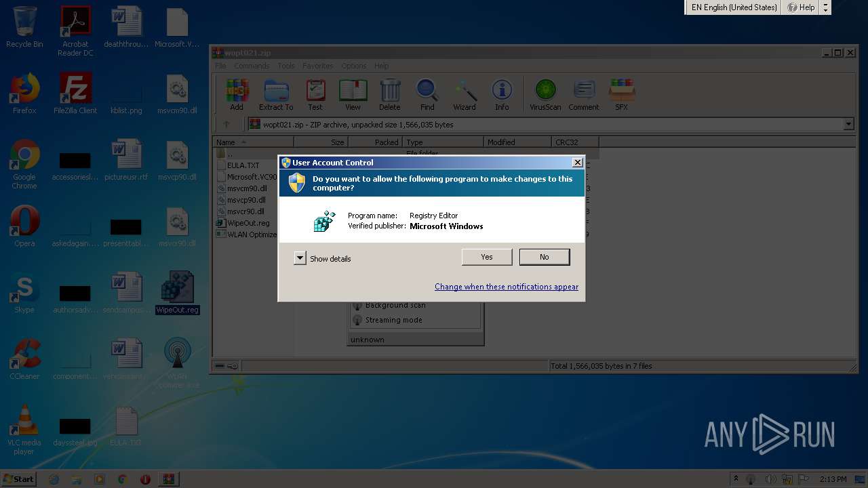Select the WLAN Optimizer.exe desktop icon

pyautogui.click(x=178, y=363)
